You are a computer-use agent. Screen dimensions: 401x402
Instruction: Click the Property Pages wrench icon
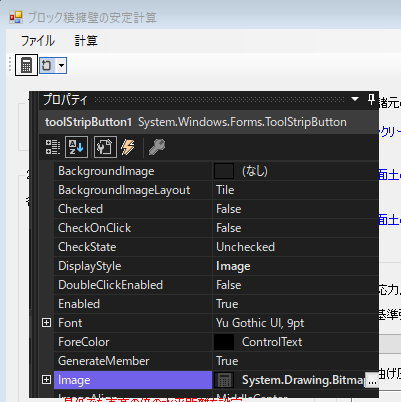click(157, 147)
